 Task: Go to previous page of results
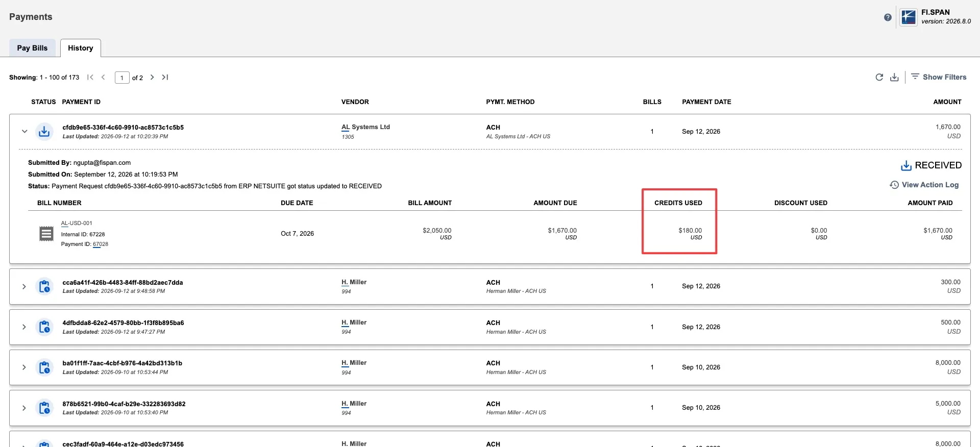pos(103,77)
